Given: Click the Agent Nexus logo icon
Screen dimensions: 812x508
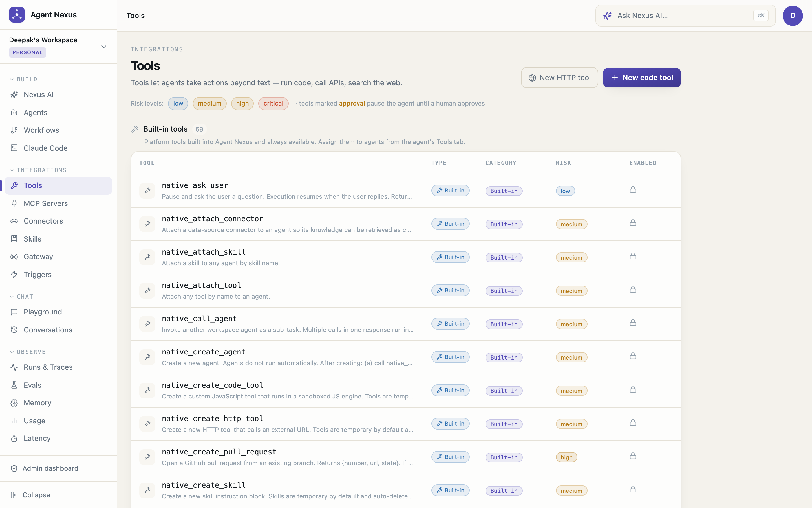Looking at the screenshot, I should [x=17, y=15].
